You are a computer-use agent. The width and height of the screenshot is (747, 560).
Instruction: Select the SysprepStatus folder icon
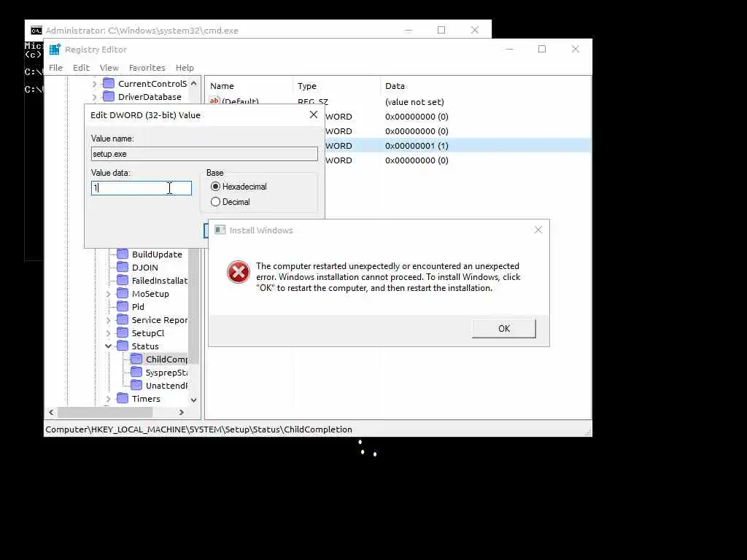[x=136, y=372]
